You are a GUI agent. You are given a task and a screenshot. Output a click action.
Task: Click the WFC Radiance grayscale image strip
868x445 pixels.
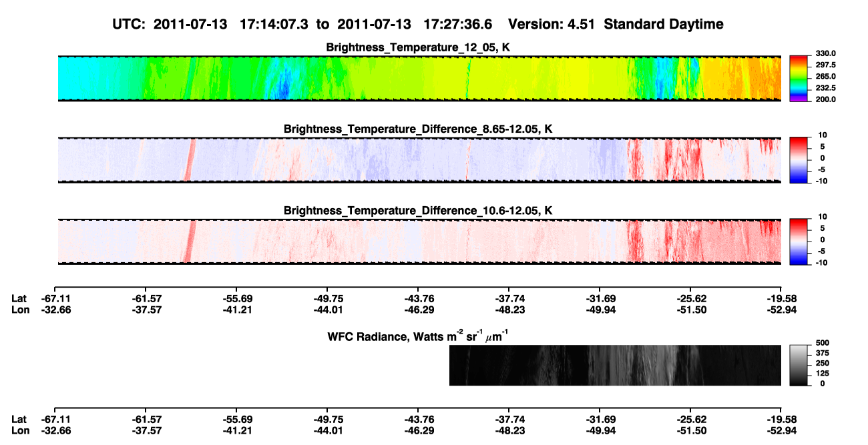pyautogui.click(x=616, y=365)
